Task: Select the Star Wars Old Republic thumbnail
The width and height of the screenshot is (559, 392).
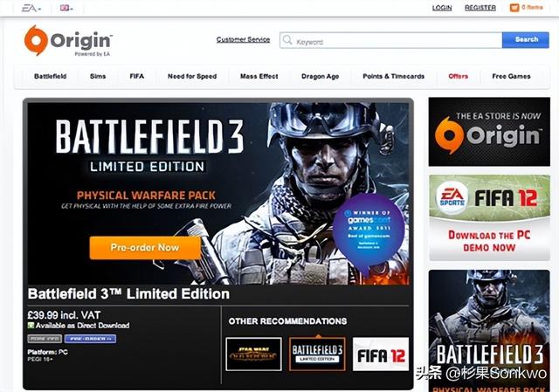Action: coord(253,354)
